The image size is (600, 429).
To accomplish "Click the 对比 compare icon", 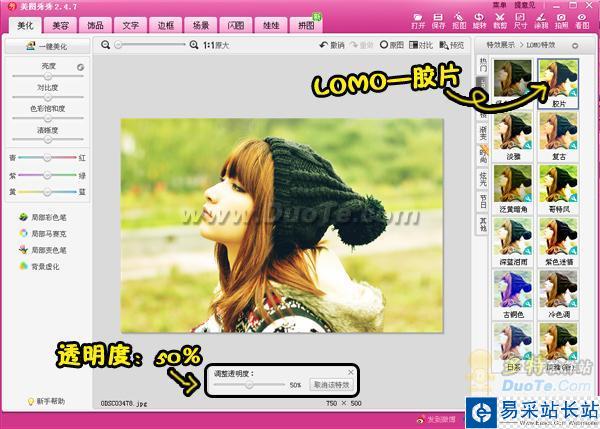I will 421,45.
